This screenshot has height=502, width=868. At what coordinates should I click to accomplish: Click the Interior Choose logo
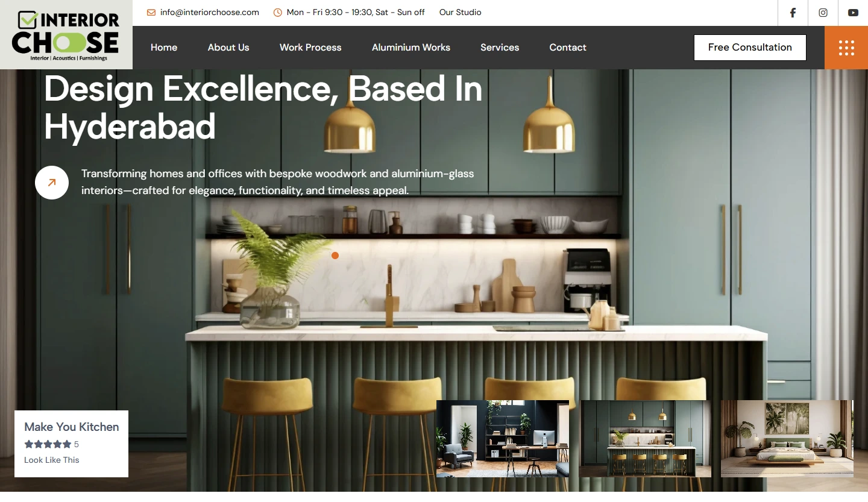point(66,35)
